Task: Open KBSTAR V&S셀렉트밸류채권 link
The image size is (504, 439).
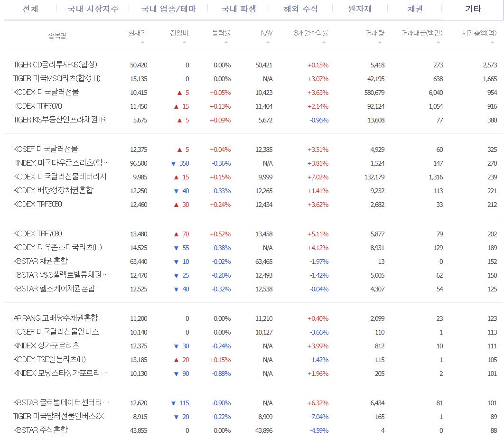Action: point(61,275)
